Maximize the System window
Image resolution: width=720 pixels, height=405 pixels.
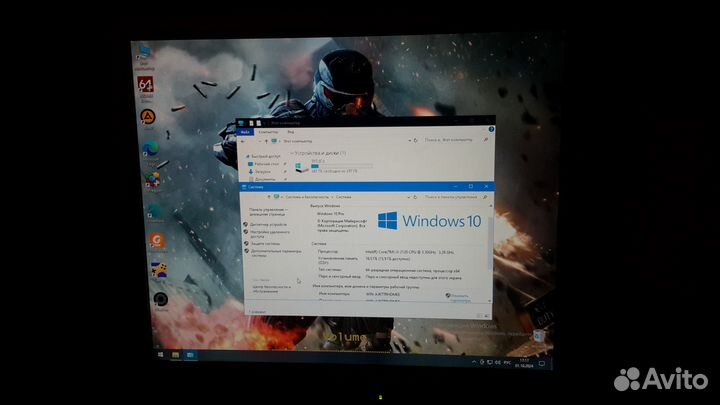click(471, 186)
